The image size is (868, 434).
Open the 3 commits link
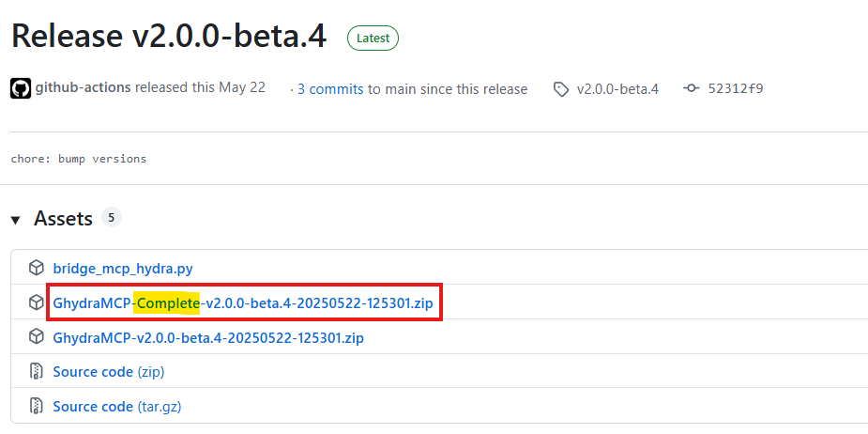pos(330,89)
